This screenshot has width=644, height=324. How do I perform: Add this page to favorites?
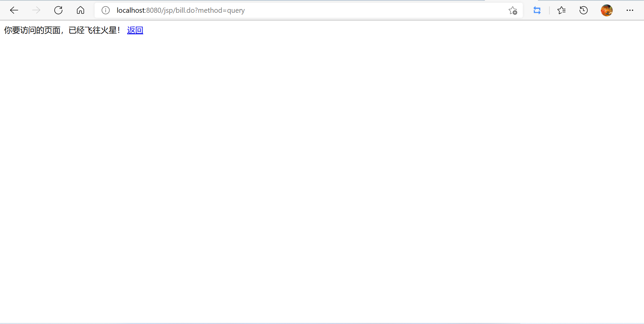513,10
